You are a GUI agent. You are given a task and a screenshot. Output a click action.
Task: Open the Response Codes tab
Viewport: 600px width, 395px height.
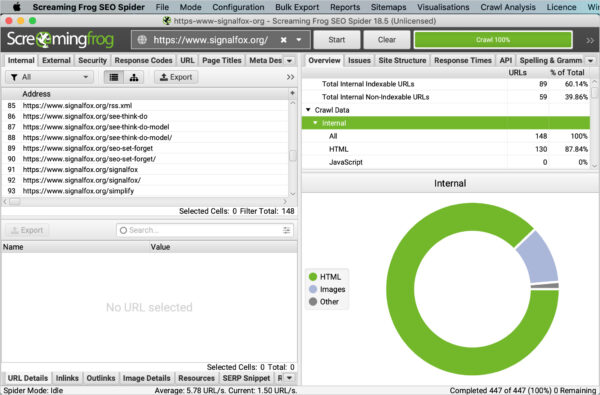pos(143,60)
